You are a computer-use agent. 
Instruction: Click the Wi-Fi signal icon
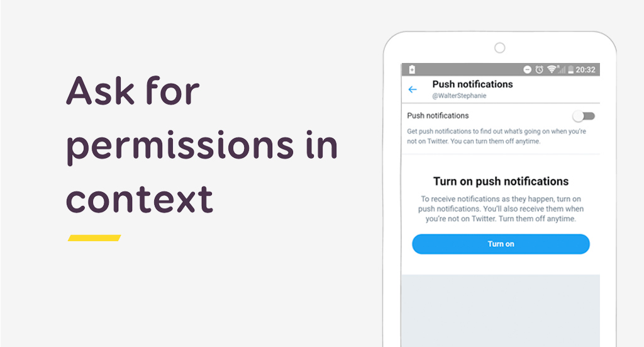coord(552,69)
